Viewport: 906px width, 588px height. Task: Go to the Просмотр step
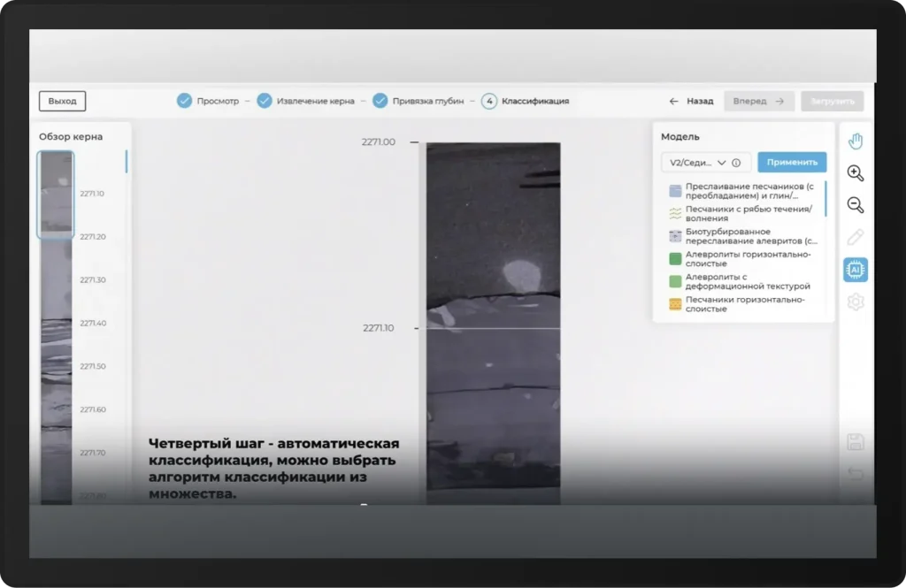click(208, 101)
